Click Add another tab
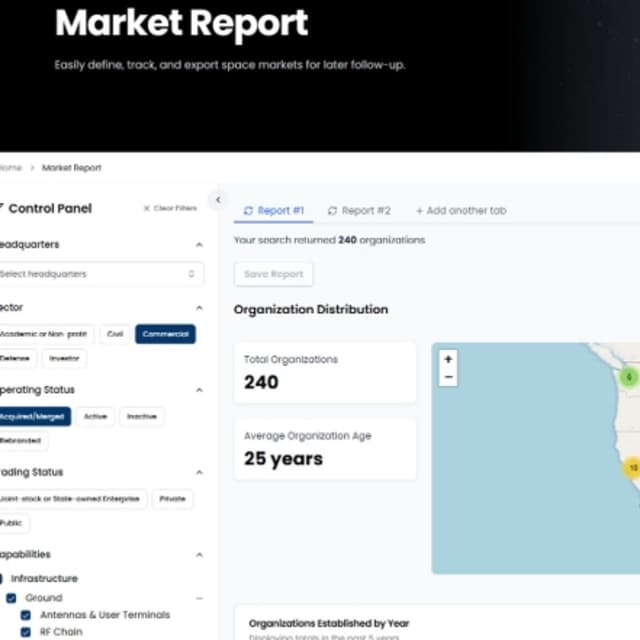Screen dimensions: 640x640 (x=461, y=211)
